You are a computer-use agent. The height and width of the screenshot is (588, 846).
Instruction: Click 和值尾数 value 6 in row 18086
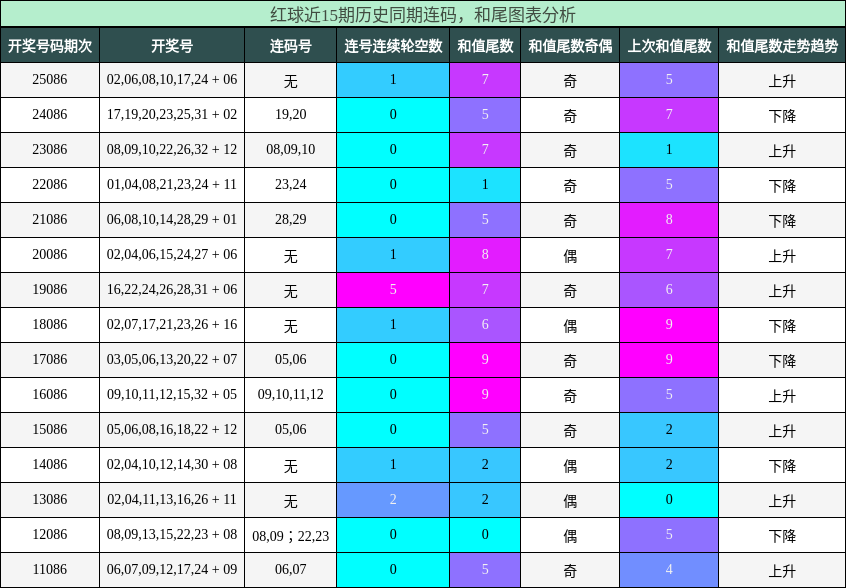[485, 325]
